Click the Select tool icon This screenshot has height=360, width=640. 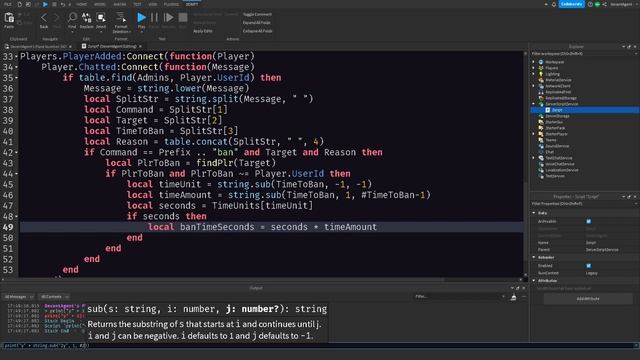click(x=101, y=17)
